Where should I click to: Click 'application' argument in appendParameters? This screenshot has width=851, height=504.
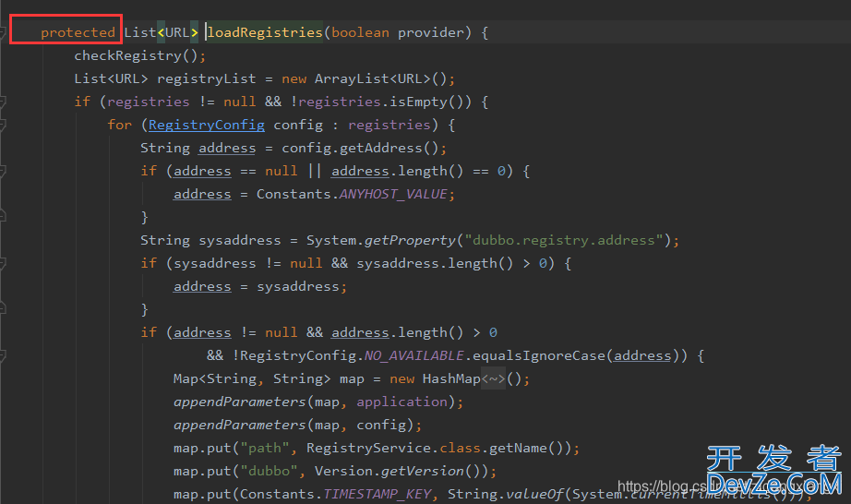402,402
